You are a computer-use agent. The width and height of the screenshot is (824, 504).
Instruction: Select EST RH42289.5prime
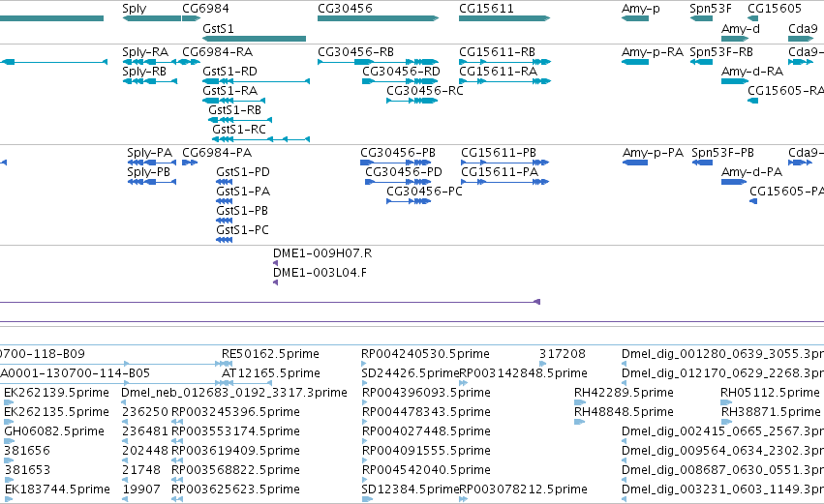pos(580,402)
